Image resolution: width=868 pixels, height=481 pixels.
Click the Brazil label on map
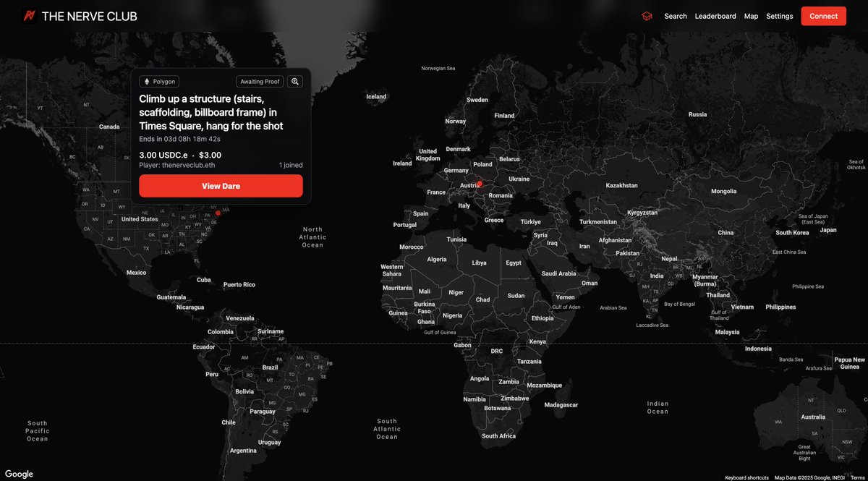point(270,367)
